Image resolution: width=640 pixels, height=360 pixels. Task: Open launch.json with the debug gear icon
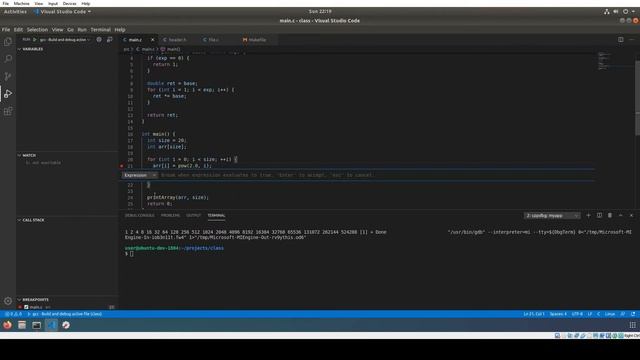click(x=99, y=40)
